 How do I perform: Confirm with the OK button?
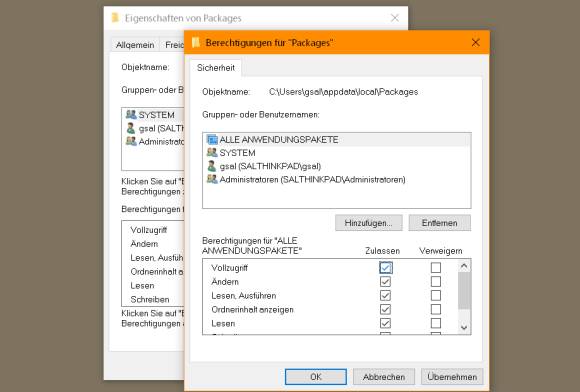(316, 377)
